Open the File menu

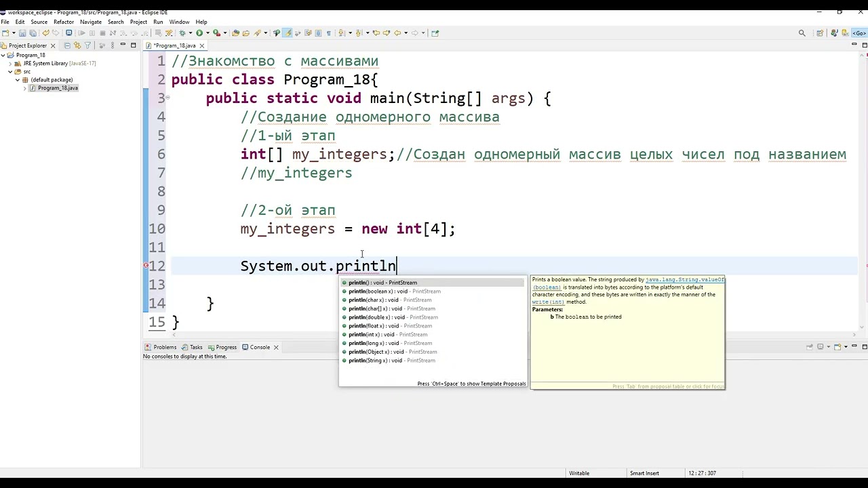(x=5, y=22)
